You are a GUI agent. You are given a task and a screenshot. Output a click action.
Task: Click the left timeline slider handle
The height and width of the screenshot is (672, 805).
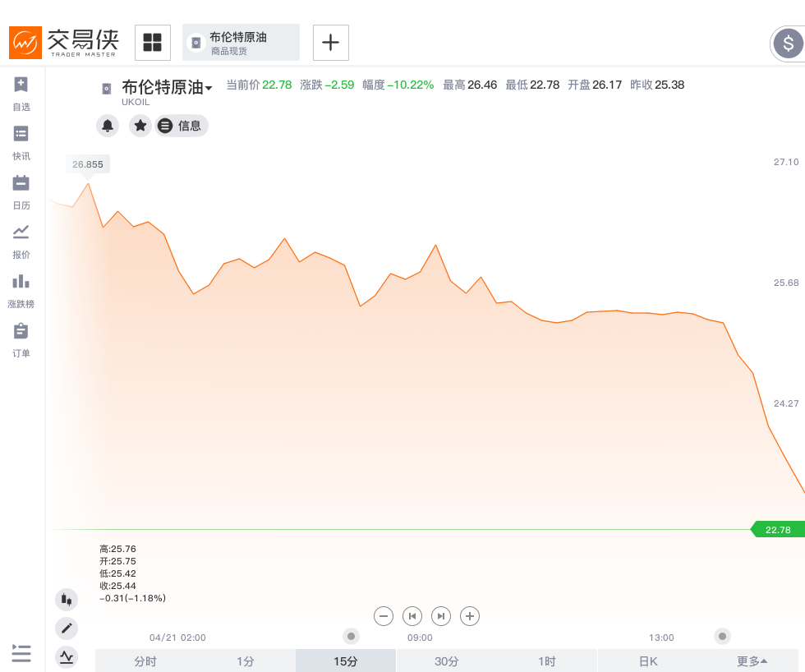tap(352, 637)
